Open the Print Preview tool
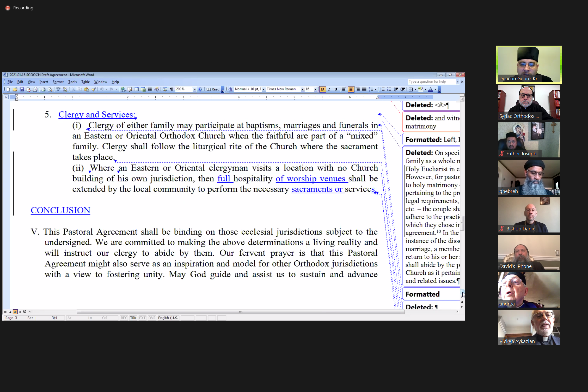This screenshot has height=392, width=588. point(50,89)
